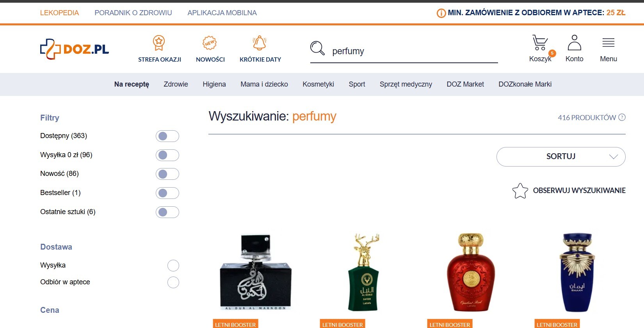Select the Odbiór w aptece delivery option

173,282
